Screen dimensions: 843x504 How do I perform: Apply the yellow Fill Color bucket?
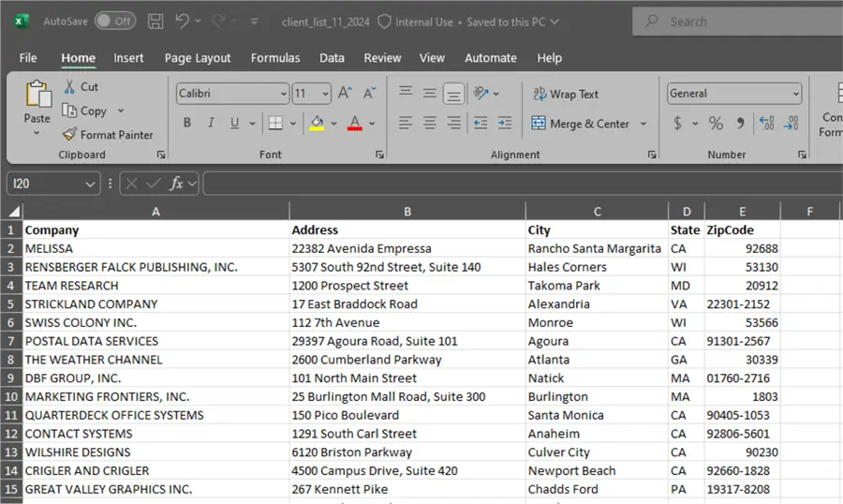(x=318, y=123)
